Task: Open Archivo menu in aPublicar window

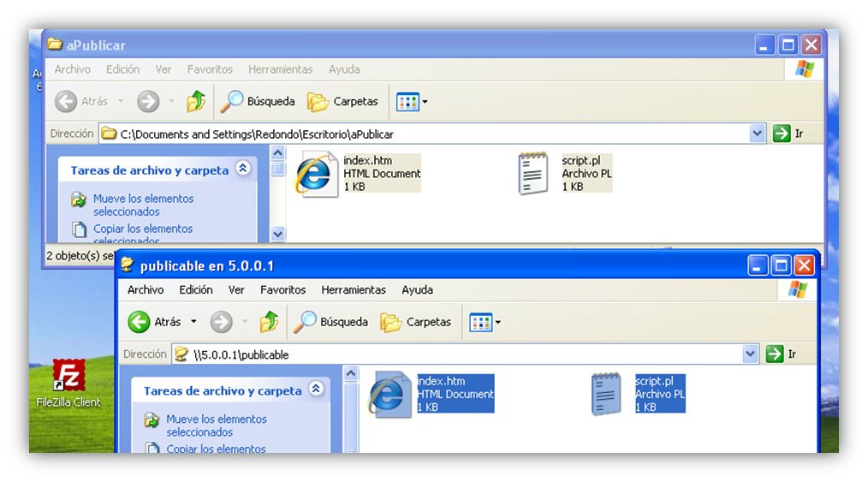Action: pyautogui.click(x=73, y=69)
